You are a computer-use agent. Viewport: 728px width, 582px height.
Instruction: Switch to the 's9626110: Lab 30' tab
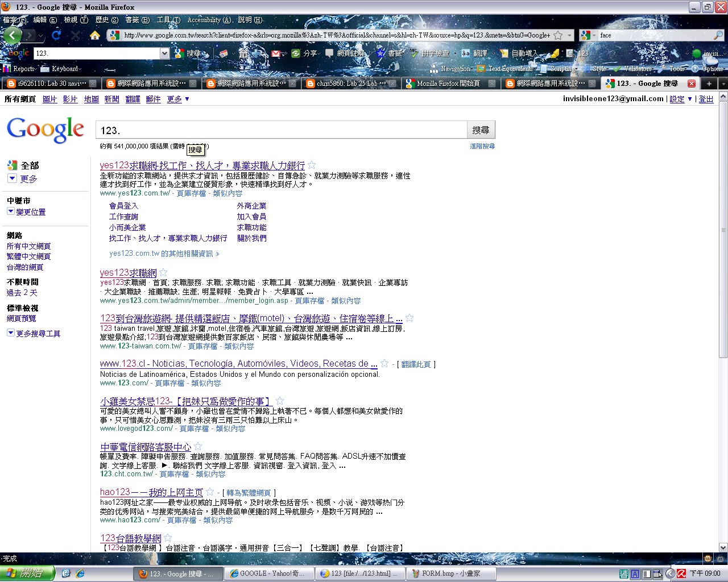coord(51,84)
